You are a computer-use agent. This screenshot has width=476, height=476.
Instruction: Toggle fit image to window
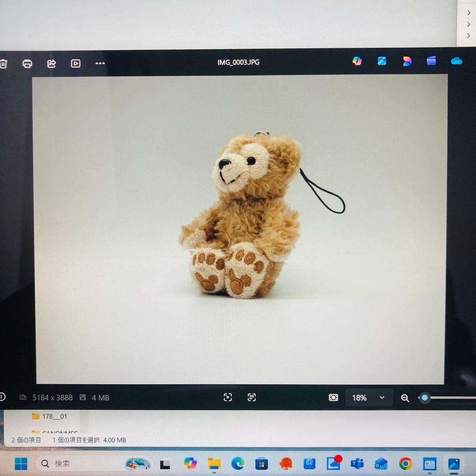(334, 397)
